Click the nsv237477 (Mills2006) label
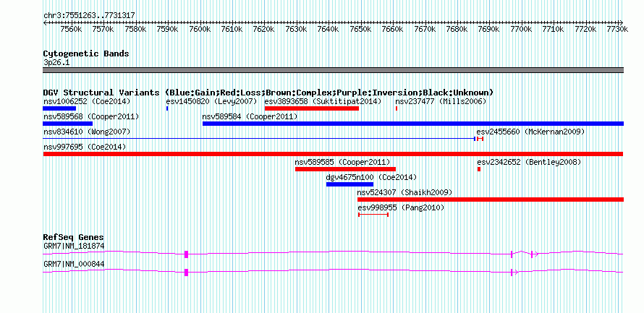Image resolution: width=644 pixels, height=313 pixels. click(441, 101)
